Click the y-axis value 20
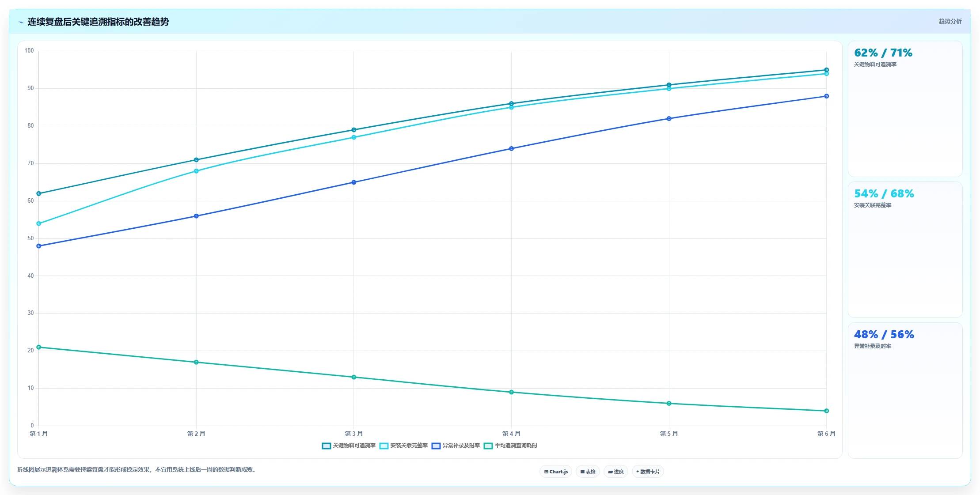The image size is (980, 495). pos(30,351)
